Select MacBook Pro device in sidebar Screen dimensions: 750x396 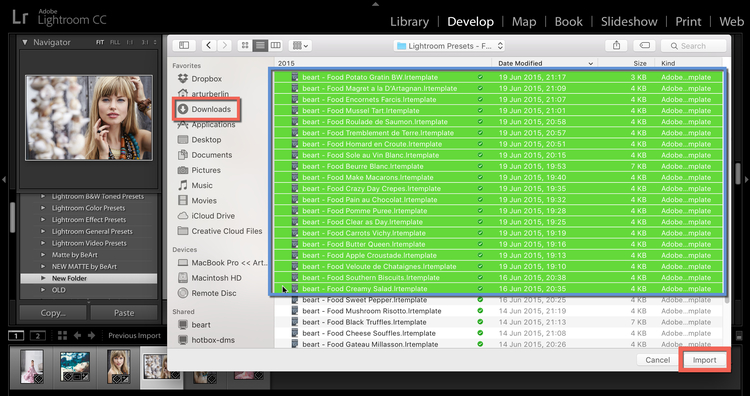click(222, 263)
